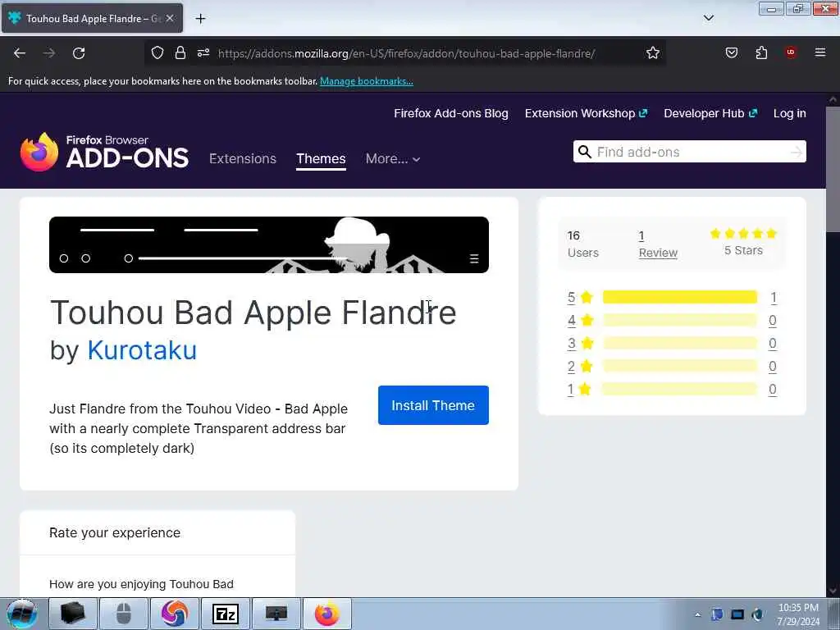840x630 pixels.
Task: Open a new browser tab
Action: pyautogui.click(x=200, y=19)
